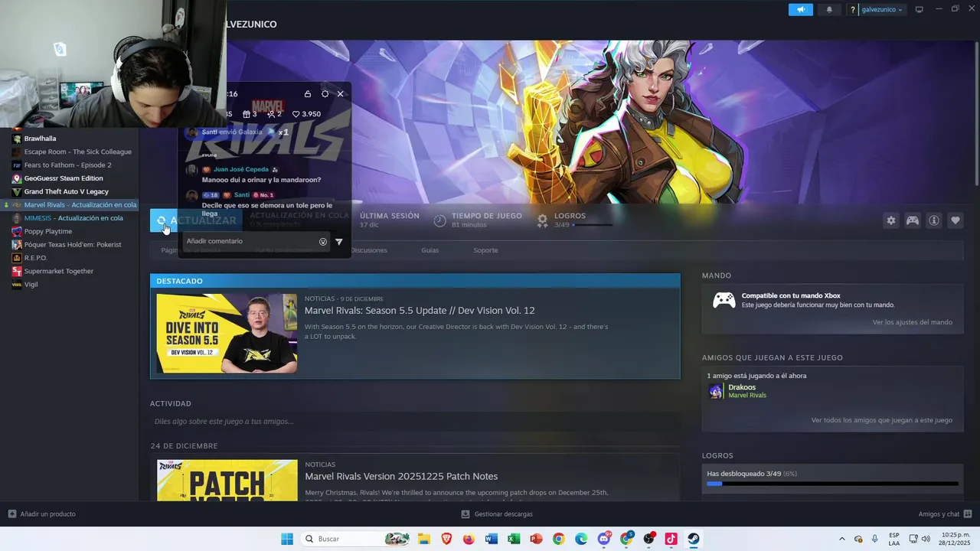Click the Steam taskbar icon
This screenshot has height=551, width=980.
click(x=694, y=539)
